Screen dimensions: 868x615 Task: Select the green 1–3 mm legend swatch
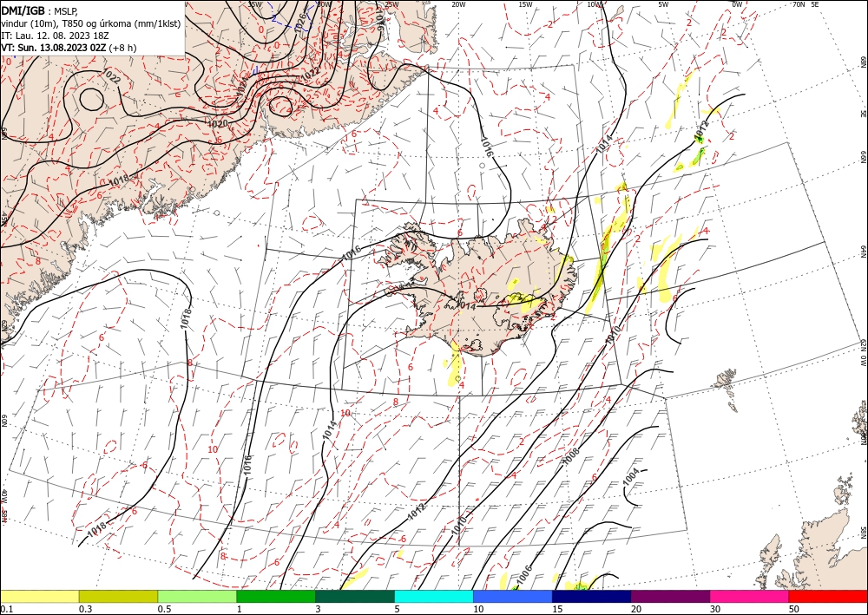coord(276,596)
